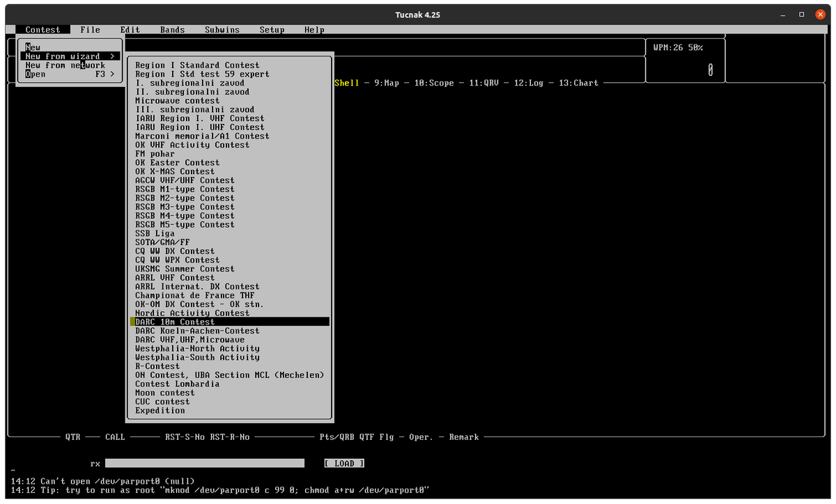Select RSGB M2-type Contest
The image size is (836, 504).
coord(229,198)
